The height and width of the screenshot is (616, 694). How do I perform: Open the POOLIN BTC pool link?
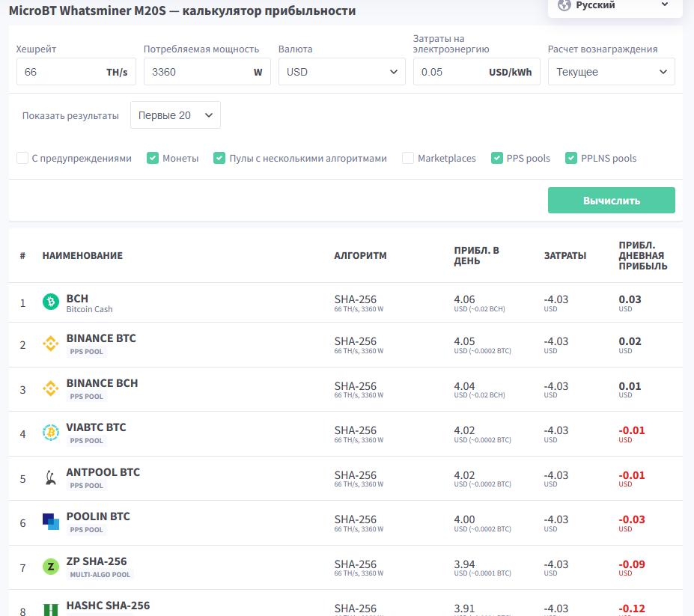tap(98, 516)
